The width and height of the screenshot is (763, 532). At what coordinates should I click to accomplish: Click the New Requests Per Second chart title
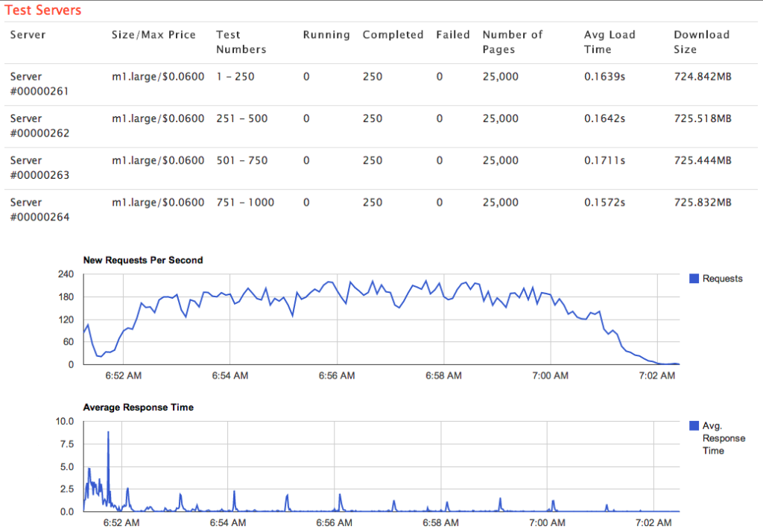tap(143, 260)
